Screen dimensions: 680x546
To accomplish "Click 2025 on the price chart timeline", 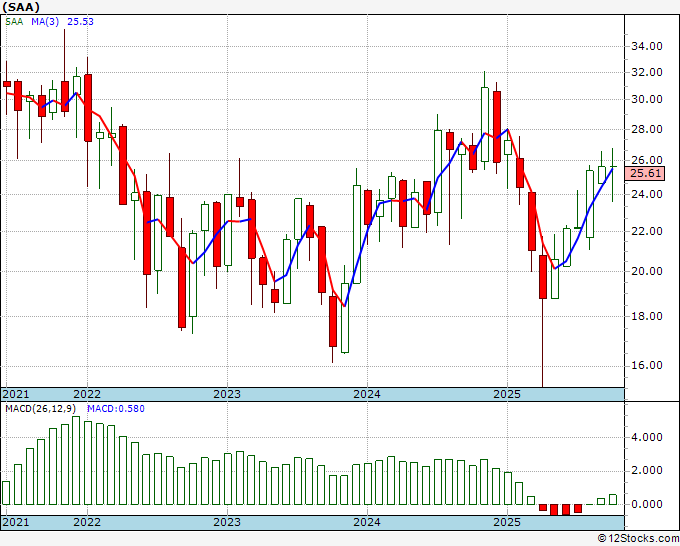I will (507, 394).
